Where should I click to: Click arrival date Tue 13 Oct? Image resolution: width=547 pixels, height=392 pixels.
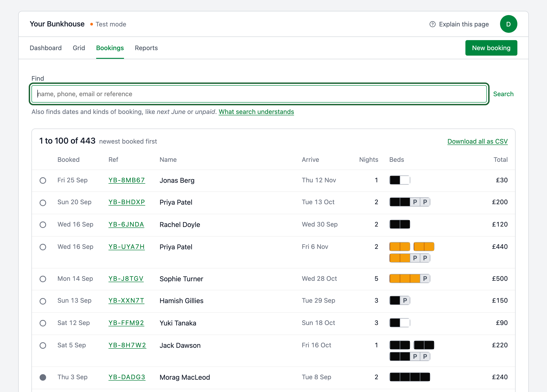pyautogui.click(x=318, y=202)
